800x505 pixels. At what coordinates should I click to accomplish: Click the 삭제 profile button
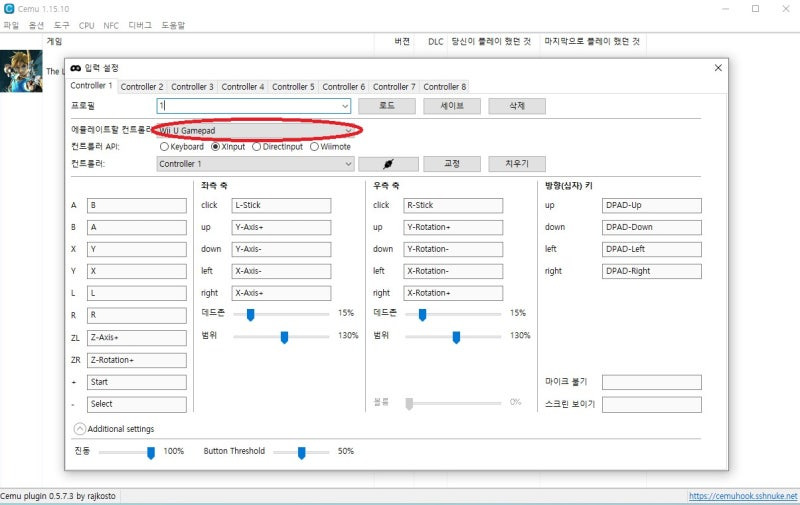(517, 106)
